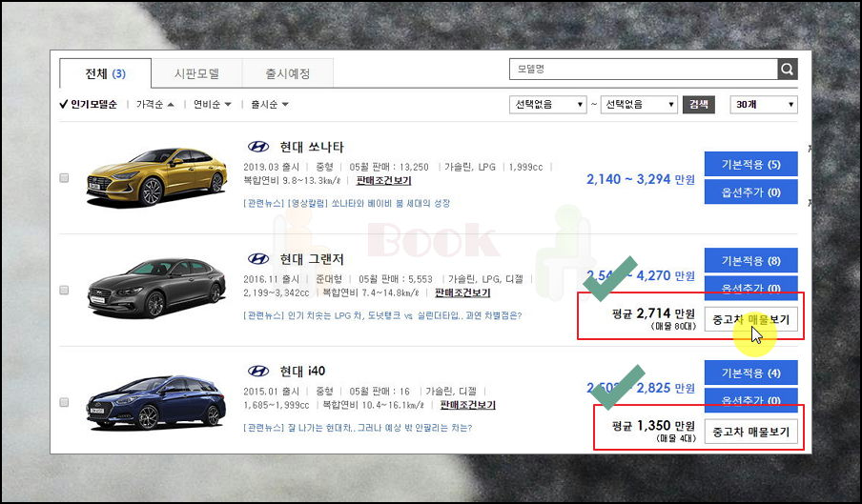Click 옵션추가 (0) for 쏘나타
The width and height of the screenshot is (862, 504).
pyautogui.click(x=751, y=192)
